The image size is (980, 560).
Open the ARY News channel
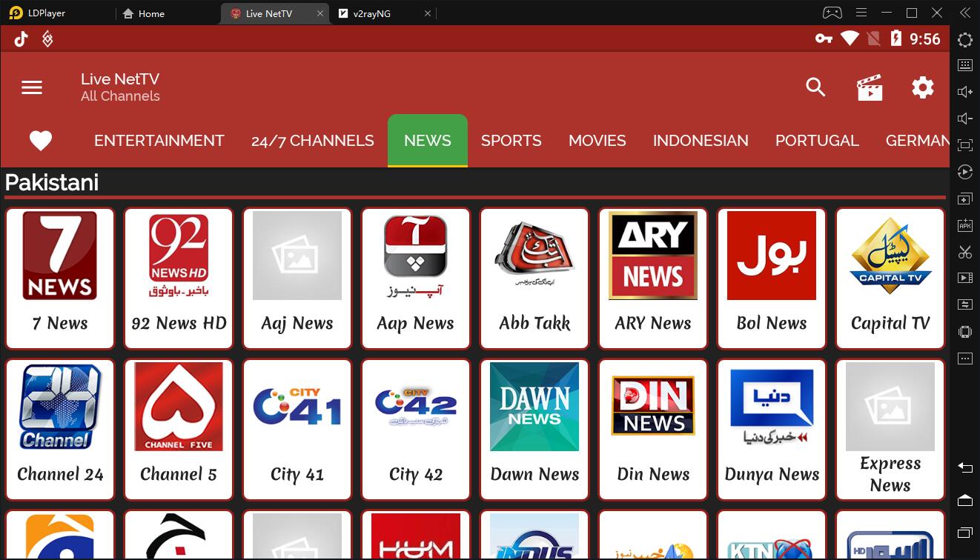point(653,278)
